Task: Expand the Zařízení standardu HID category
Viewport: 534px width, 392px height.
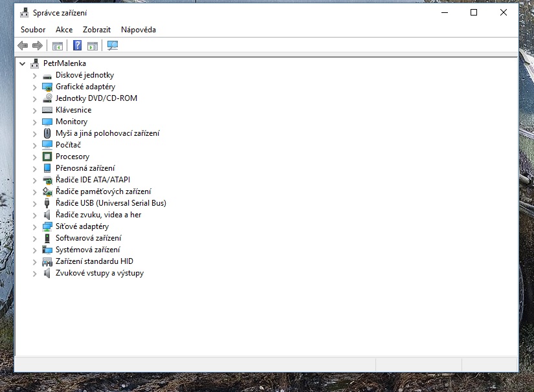Action: coord(34,262)
